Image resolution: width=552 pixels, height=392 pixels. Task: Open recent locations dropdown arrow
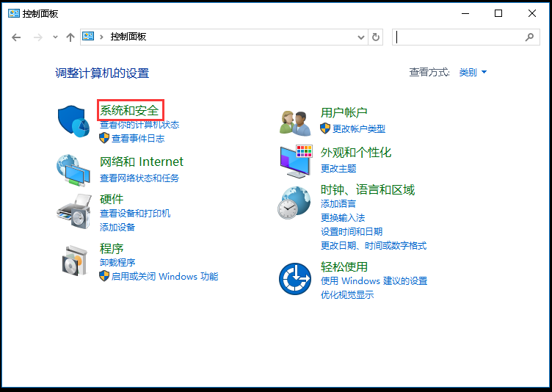click(55, 37)
